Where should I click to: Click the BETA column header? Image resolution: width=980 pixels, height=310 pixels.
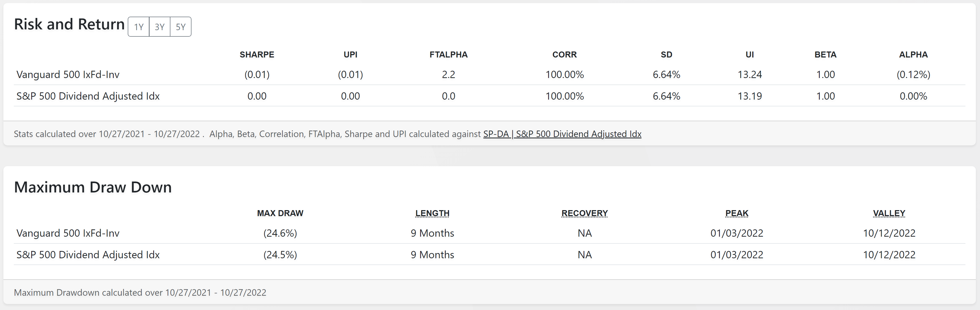825,55
